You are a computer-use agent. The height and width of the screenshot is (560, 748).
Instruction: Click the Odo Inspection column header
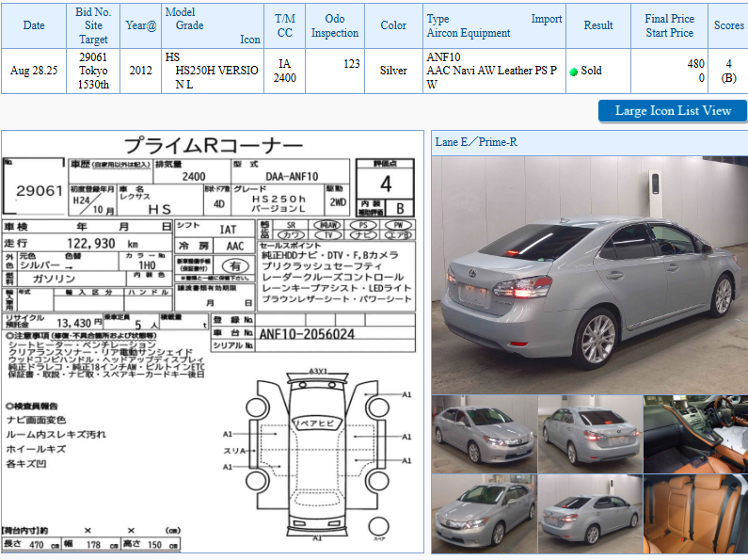click(335, 25)
